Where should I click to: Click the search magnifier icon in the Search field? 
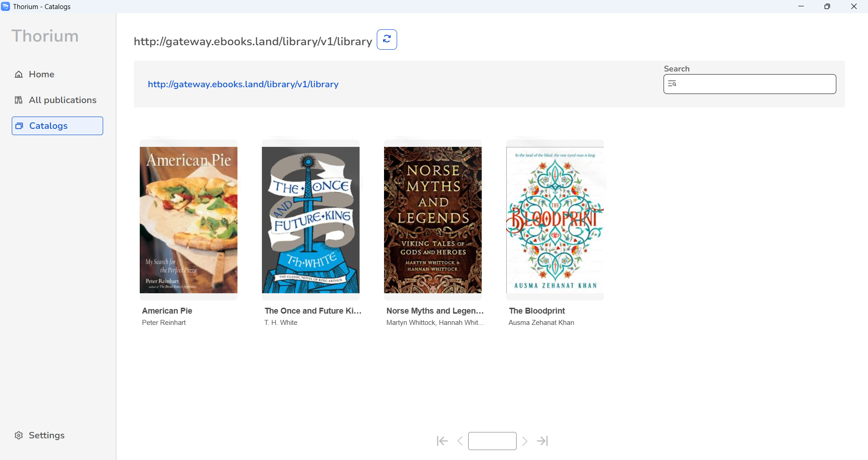pos(672,84)
